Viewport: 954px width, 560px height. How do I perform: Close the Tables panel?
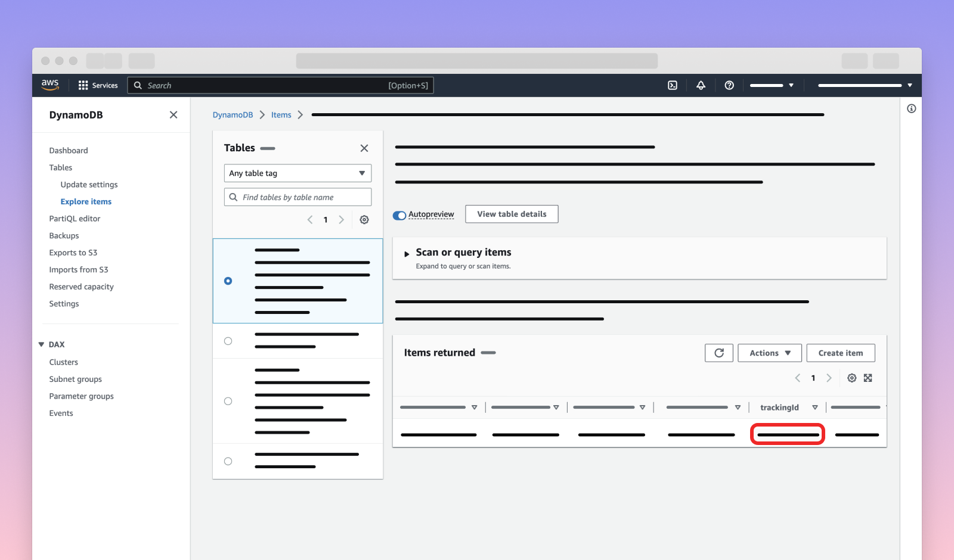pyautogui.click(x=364, y=148)
